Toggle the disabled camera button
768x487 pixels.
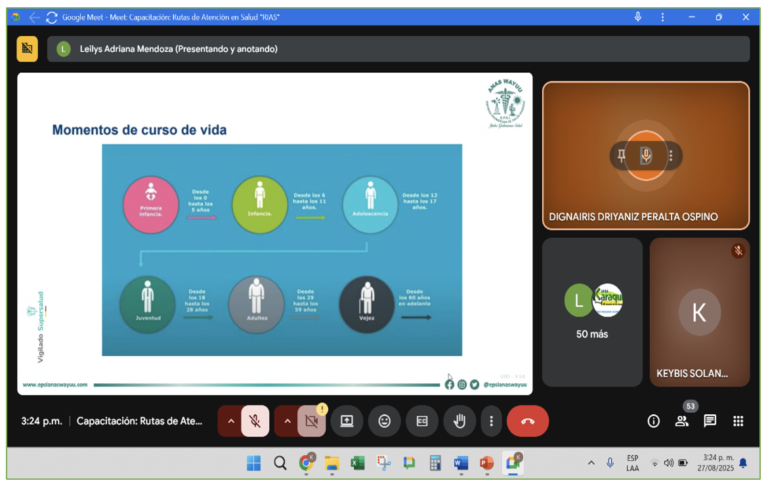click(311, 421)
